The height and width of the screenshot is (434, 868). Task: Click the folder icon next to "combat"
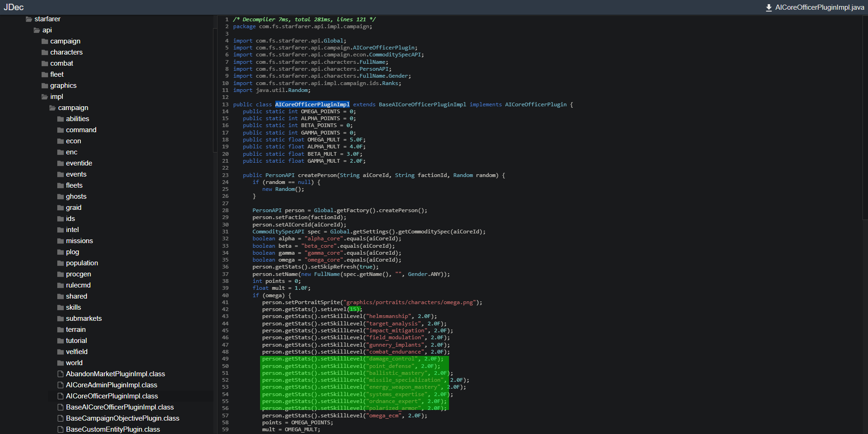point(44,63)
